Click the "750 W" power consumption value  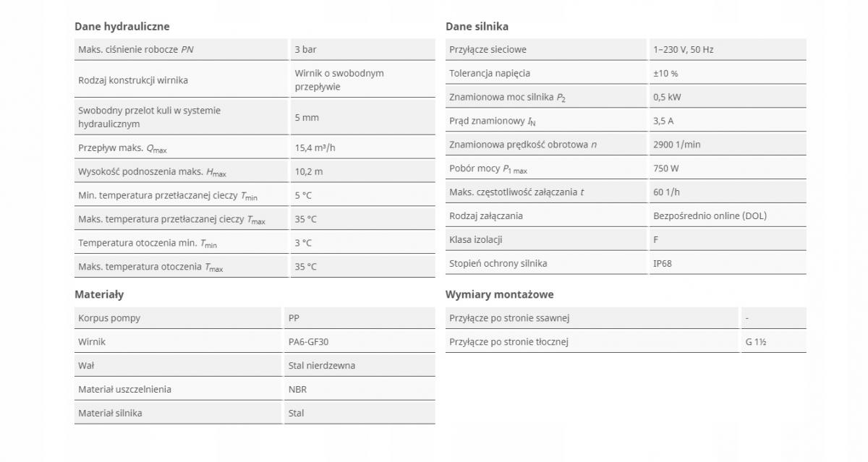(665, 168)
